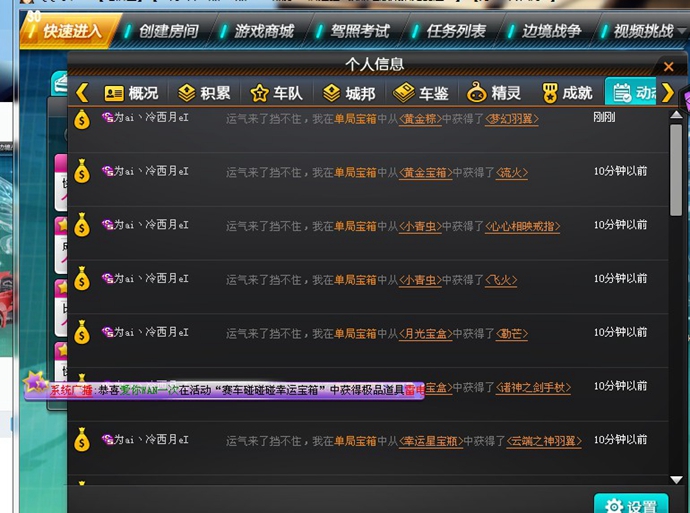Select the 游戏商城 menu item
Image resolution: width=690 pixels, height=513 pixels.
[x=264, y=31]
